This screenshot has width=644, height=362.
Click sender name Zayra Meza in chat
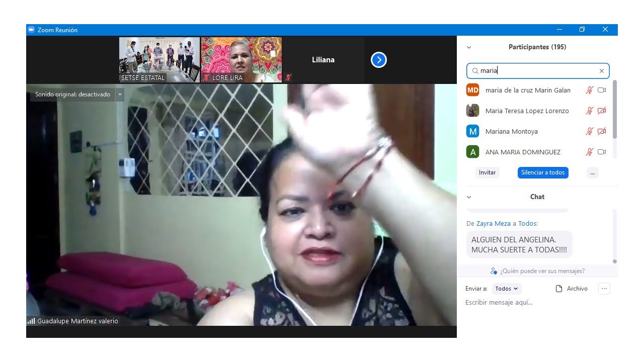[494, 223]
